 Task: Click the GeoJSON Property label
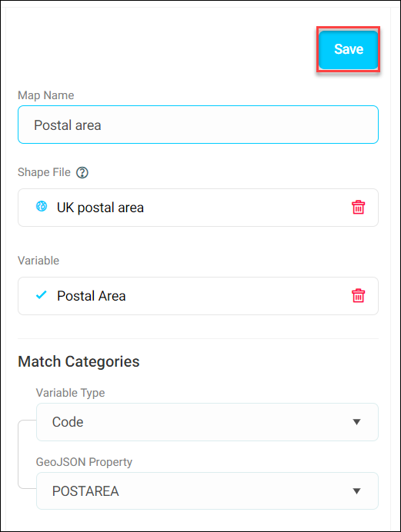[84, 462]
